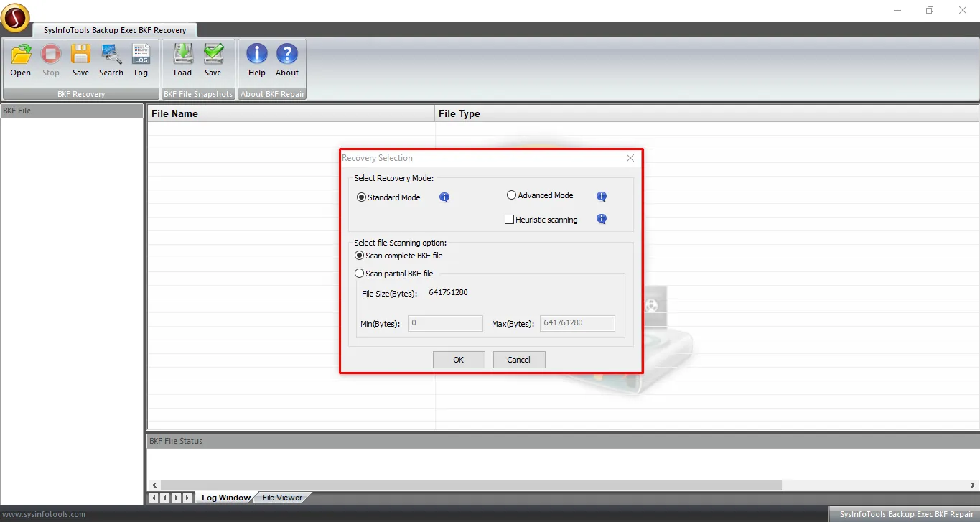Click the SysInfoTools application logo
This screenshot has height=522, width=980.
(15, 18)
